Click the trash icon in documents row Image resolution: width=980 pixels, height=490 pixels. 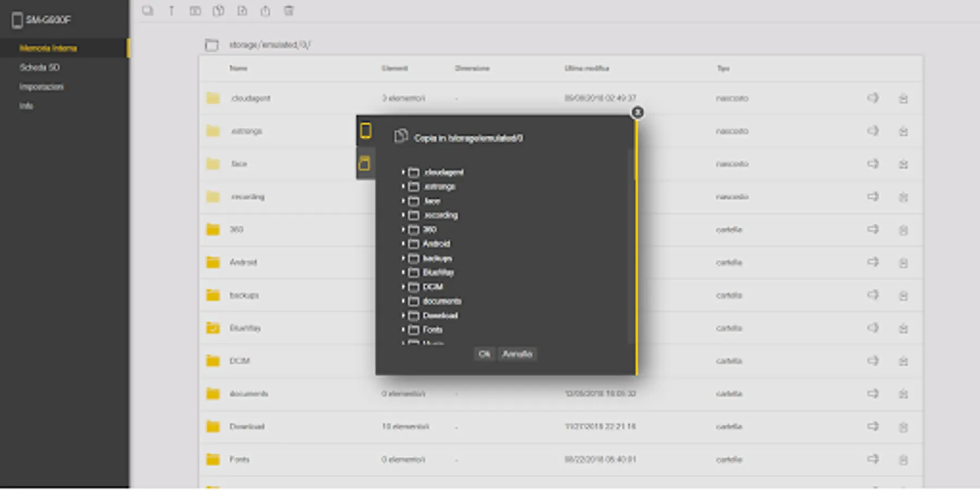point(903,394)
